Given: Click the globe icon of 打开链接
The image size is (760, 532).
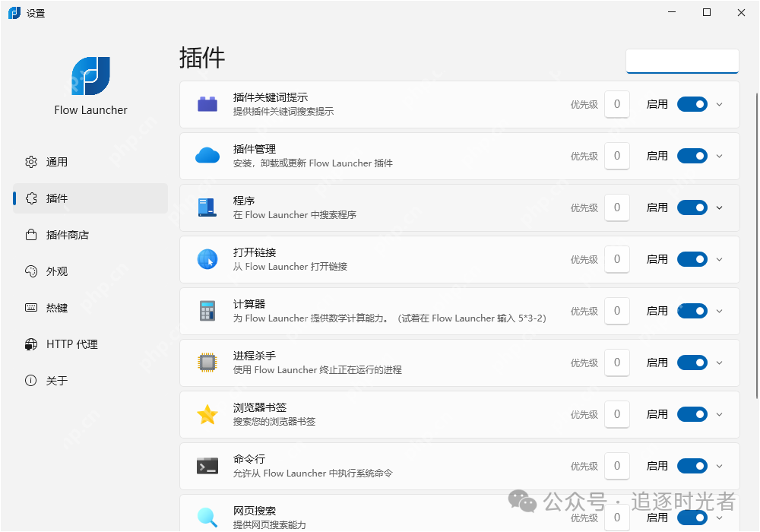Looking at the screenshot, I should pyautogui.click(x=207, y=259).
